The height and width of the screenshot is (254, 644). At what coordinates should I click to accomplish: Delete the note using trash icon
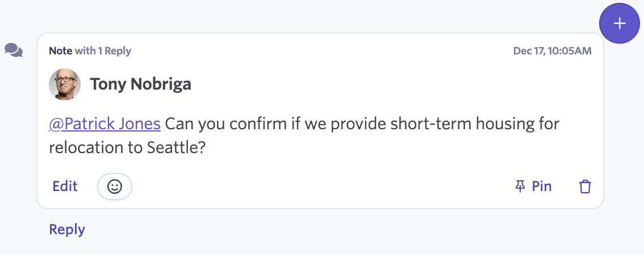[x=585, y=187]
